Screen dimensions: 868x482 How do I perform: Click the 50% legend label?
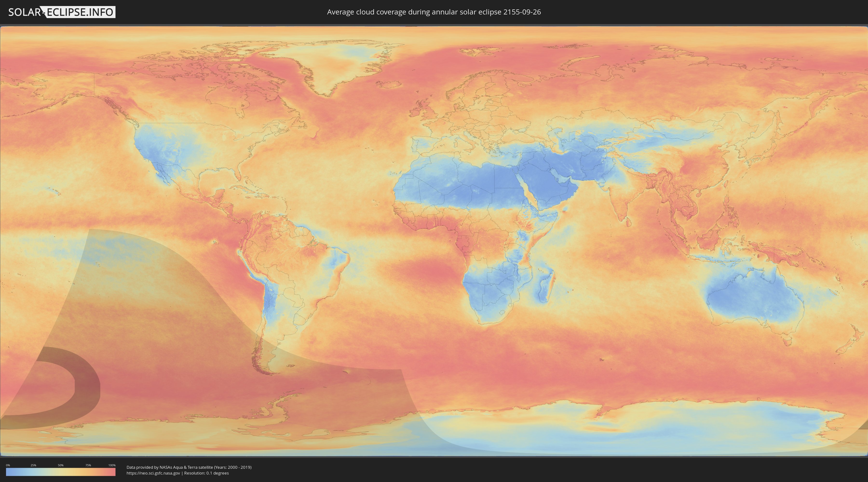pos(61,465)
